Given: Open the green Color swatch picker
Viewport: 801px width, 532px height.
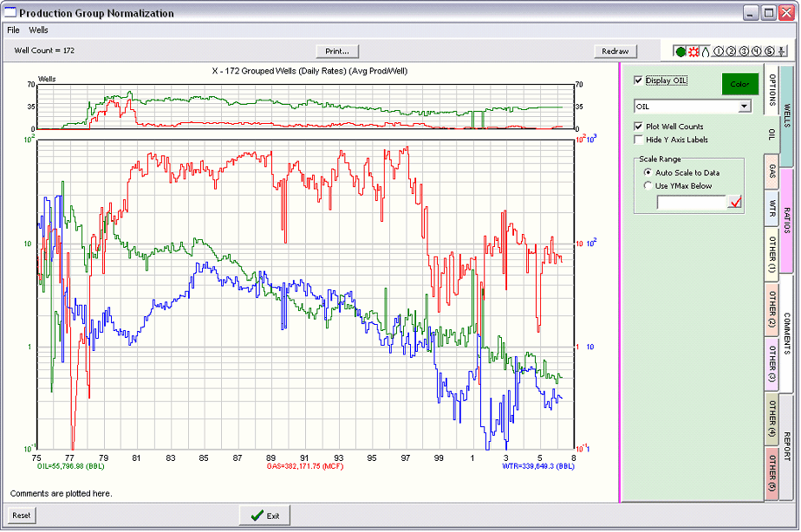Looking at the screenshot, I should pos(739,84).
